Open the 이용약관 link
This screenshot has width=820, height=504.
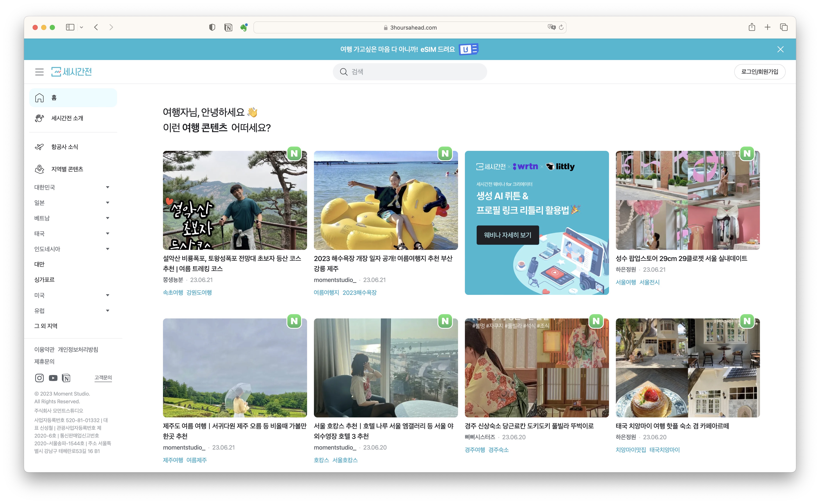[x=44, y=349]
